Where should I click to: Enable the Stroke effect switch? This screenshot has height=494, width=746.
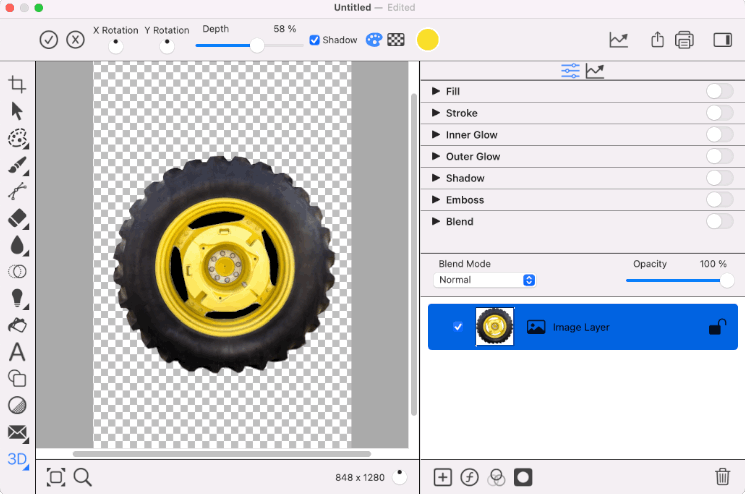[719, 113]
